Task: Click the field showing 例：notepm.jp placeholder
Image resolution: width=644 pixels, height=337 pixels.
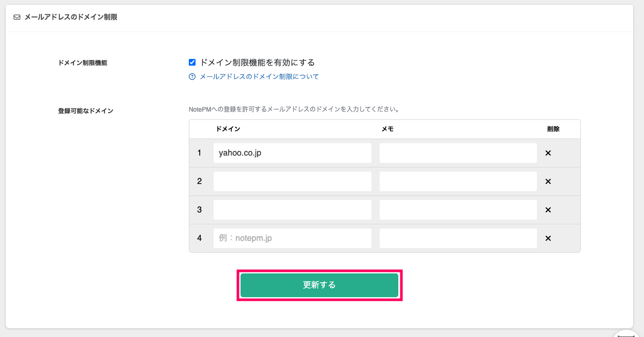Action: tap(292, 238)
